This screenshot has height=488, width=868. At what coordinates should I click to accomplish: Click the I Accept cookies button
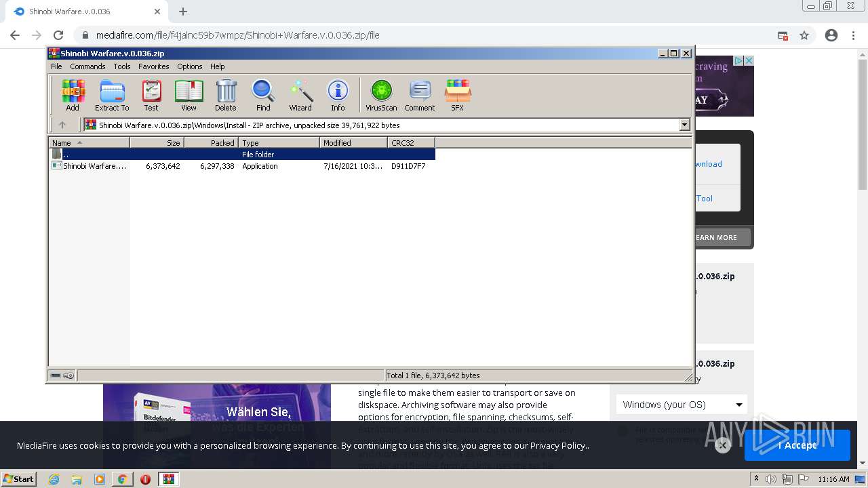click(x=797, y=445)
